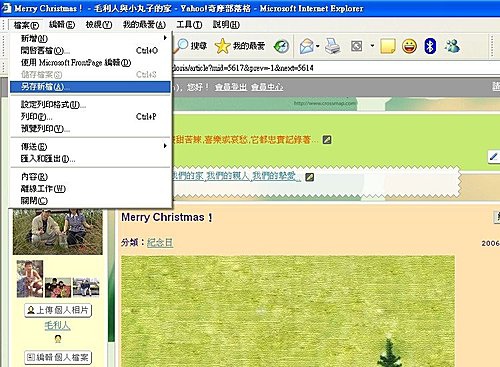This screenshot has height=367, width=500.
Task: Expand the Mail icon dropdown arrow
Action: coord(318,46)
